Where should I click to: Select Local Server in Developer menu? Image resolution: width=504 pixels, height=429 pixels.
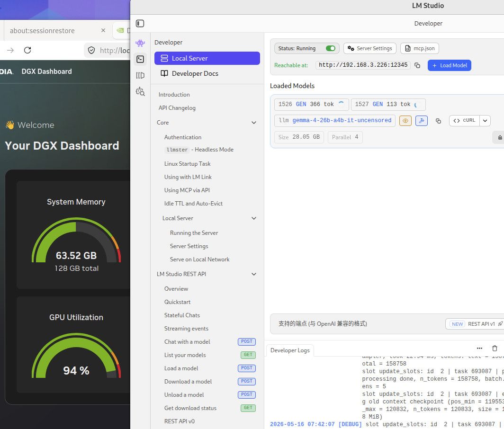(207, 58)
